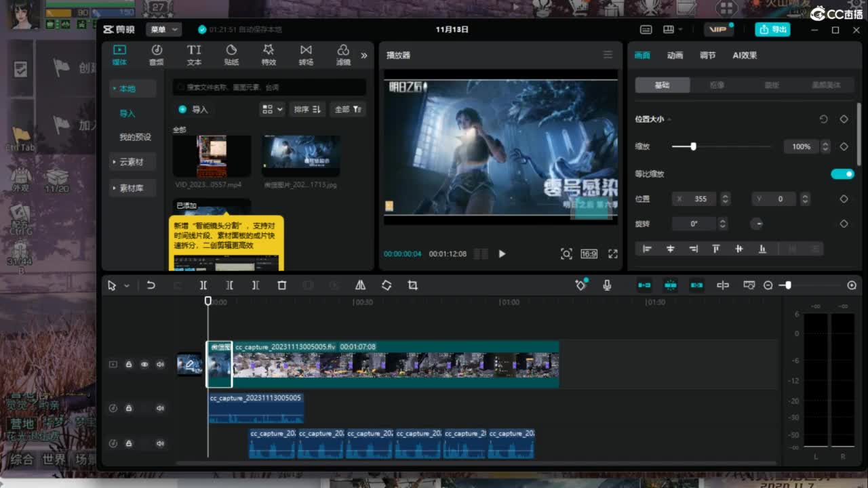Image resolution: width=868 pixels, height=488 pixels.
Task: Align clip vertically to center
Action: tap(739, 249)
